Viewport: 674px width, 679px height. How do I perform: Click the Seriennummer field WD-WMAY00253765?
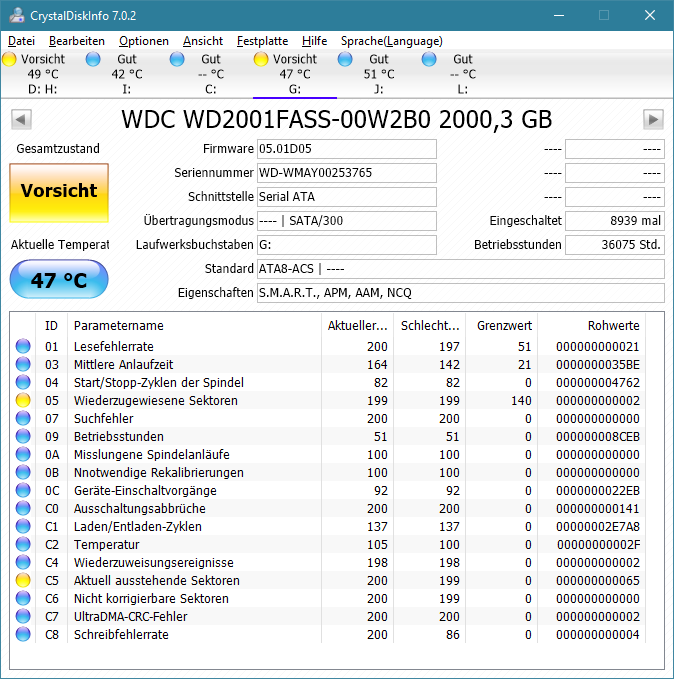347,173
